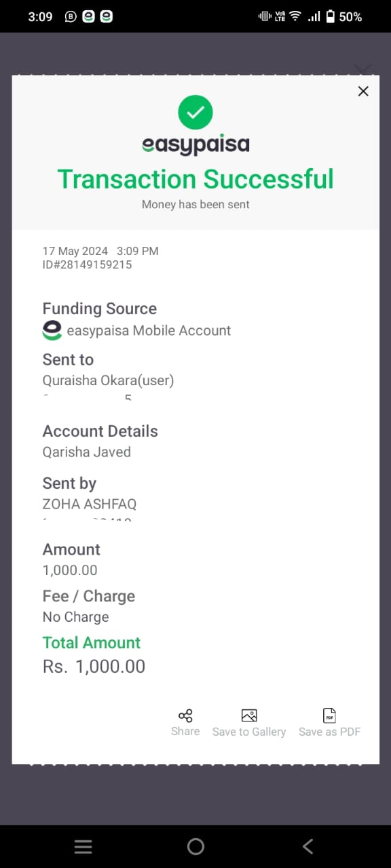Tap the Save to Gallery label
The width and height of the screenshot is (391, 868).
[249, 732]
